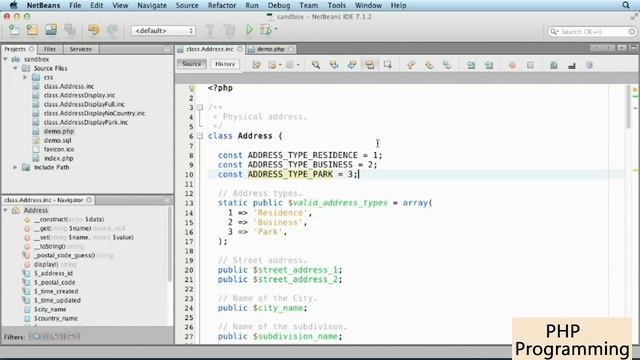Screen dimensions: 640x360
Task: Toggle Rectangular Selection editor icon
Action: click(x=388, y=65)
